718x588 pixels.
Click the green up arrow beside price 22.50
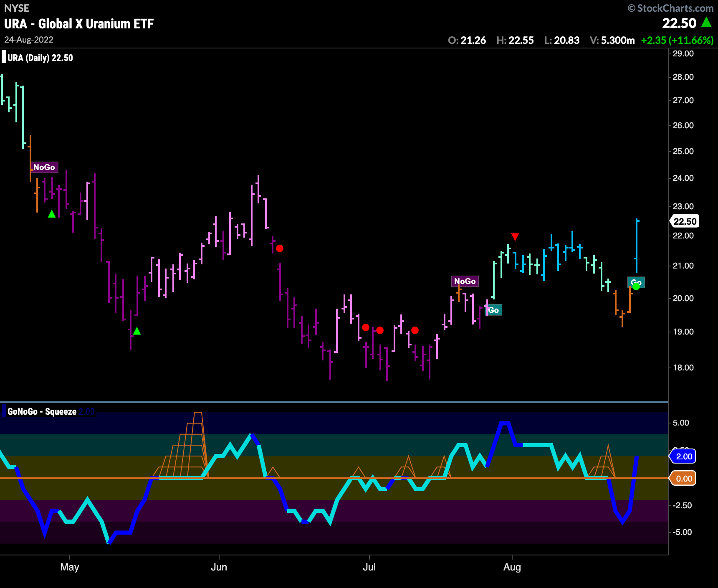[x=706, y=22]
